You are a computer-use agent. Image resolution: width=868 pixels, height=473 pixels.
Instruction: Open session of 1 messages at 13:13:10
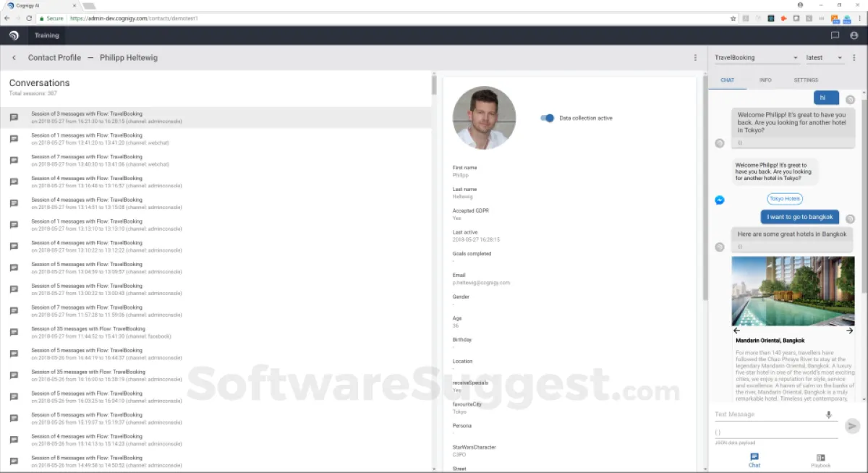click(x=216, y=225)
